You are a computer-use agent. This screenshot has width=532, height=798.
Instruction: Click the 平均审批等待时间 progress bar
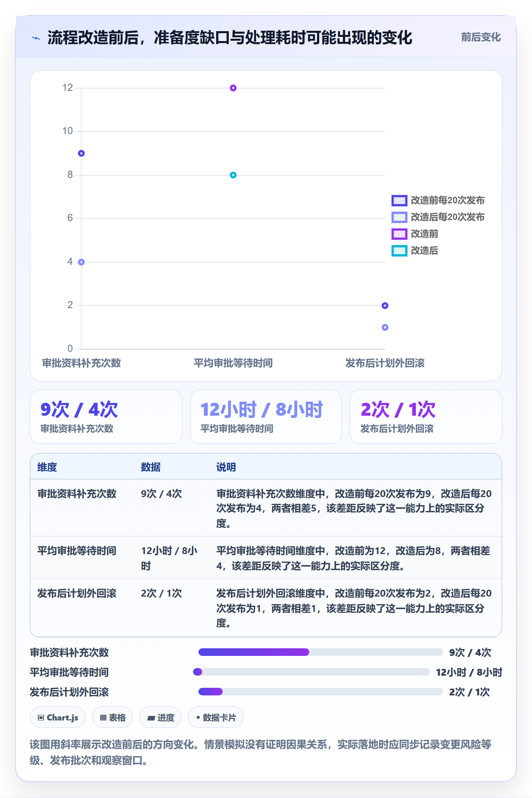[x=312, y=672]
